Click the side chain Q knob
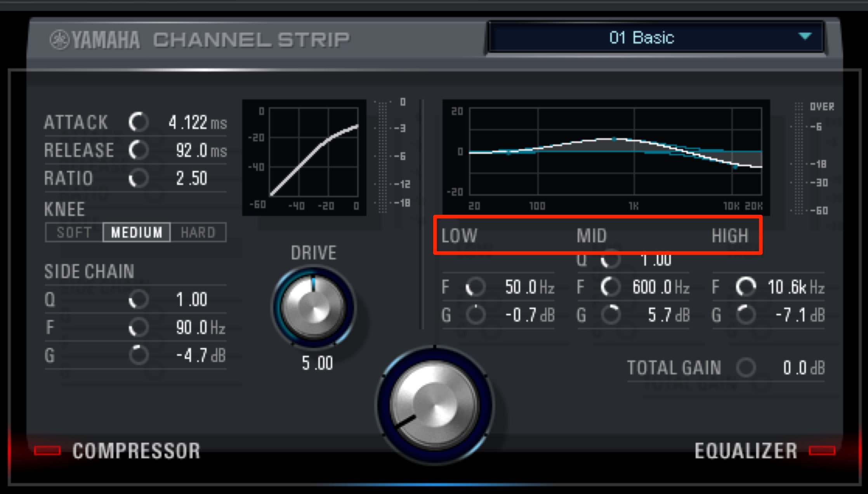Viewport: 868px width, 494px height. tap(139, 299)
